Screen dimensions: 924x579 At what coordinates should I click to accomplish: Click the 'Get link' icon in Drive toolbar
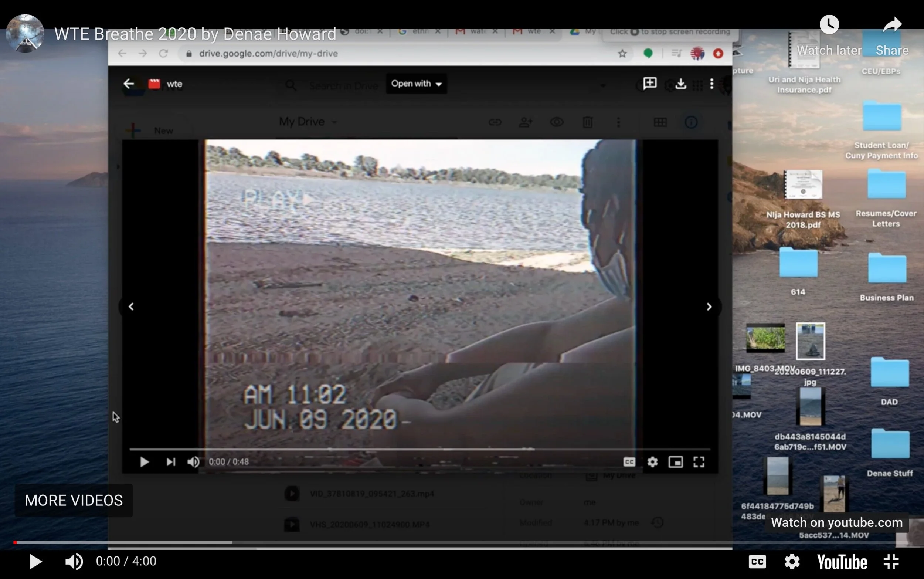(x=495, y=122)
